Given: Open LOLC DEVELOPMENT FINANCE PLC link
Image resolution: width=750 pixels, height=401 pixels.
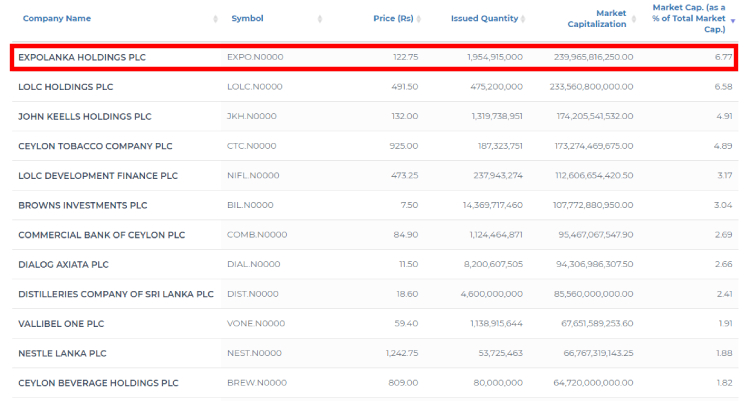Looking at the screenshot, I should [x=98, y=176].
